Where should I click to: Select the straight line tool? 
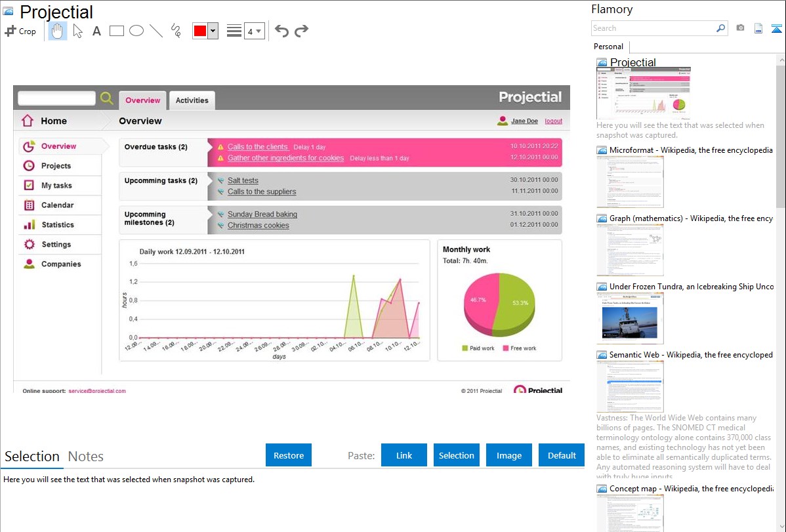point(156,31)
